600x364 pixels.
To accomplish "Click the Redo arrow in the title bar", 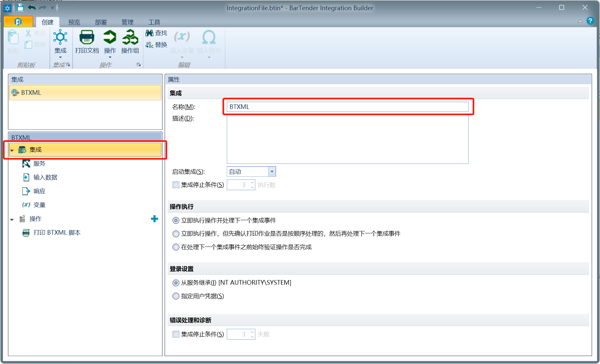I will pyautogui.click(x=42, y=8).
